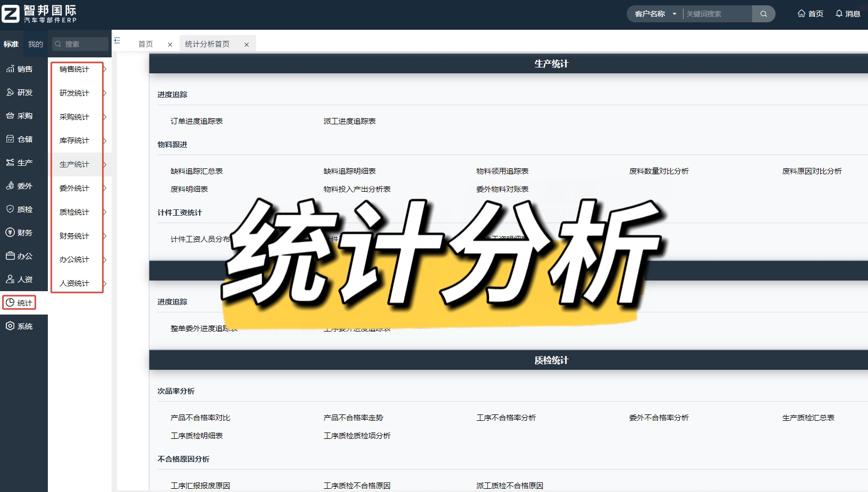Close the 统计分析首页 tab
The height and width of the screenshot is (492, 868).
click(x=247, y=45)
